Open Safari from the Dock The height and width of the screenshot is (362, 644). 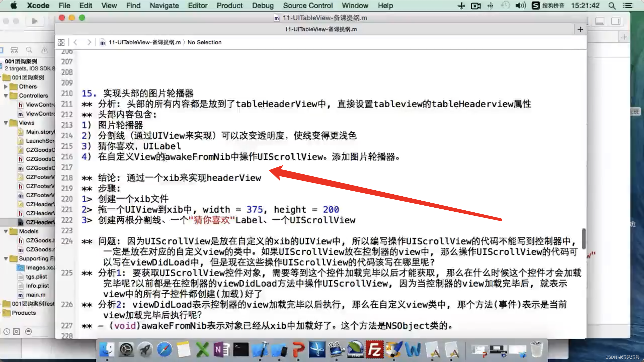coord(164,349)
